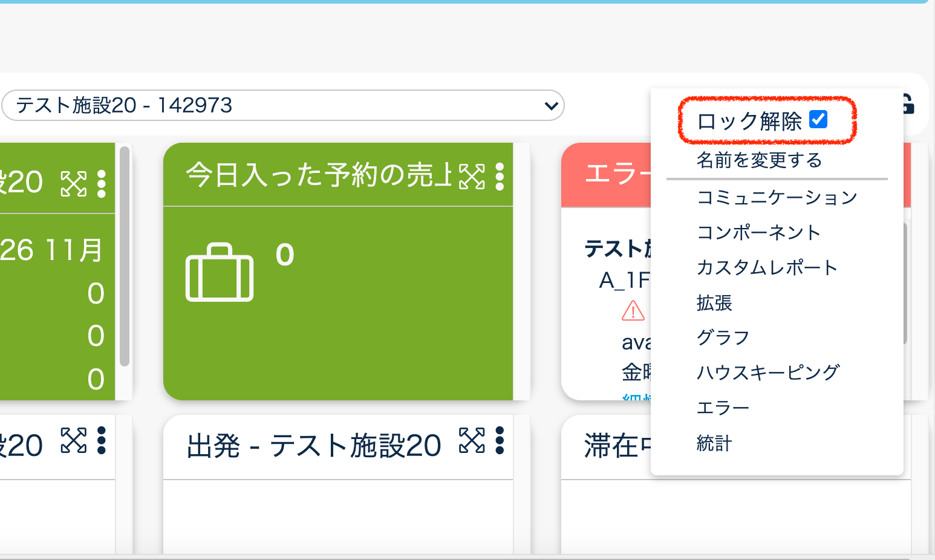
Task: Expand the 出発 - テスト施設20 card to fullscreen
Action: coord(472,440)
